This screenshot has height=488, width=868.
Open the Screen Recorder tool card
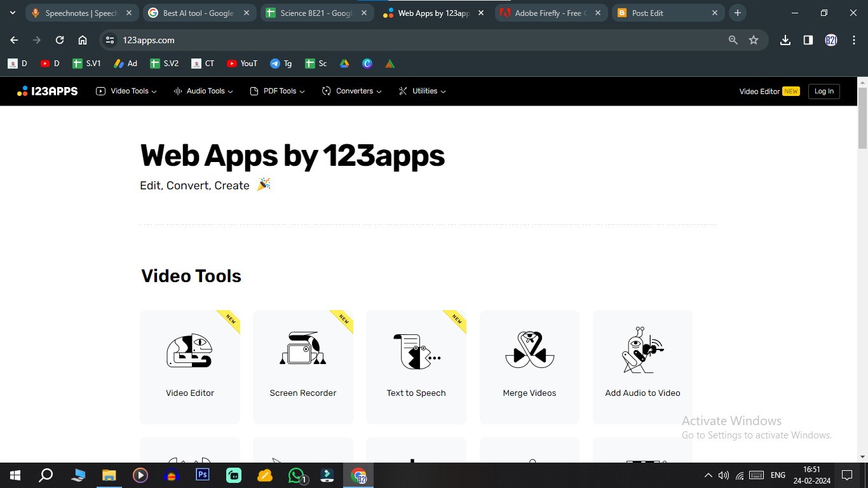coord(303,367)
